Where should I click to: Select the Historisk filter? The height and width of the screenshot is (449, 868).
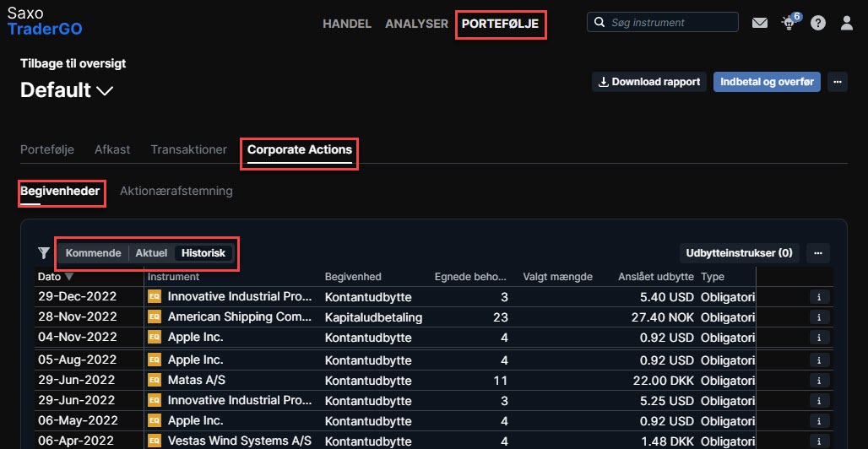pos(203,253)
